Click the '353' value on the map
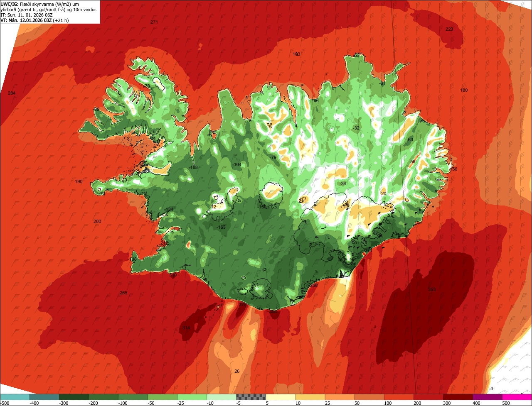Viewport: 532px width, 406px height. [x=432, y=289]
